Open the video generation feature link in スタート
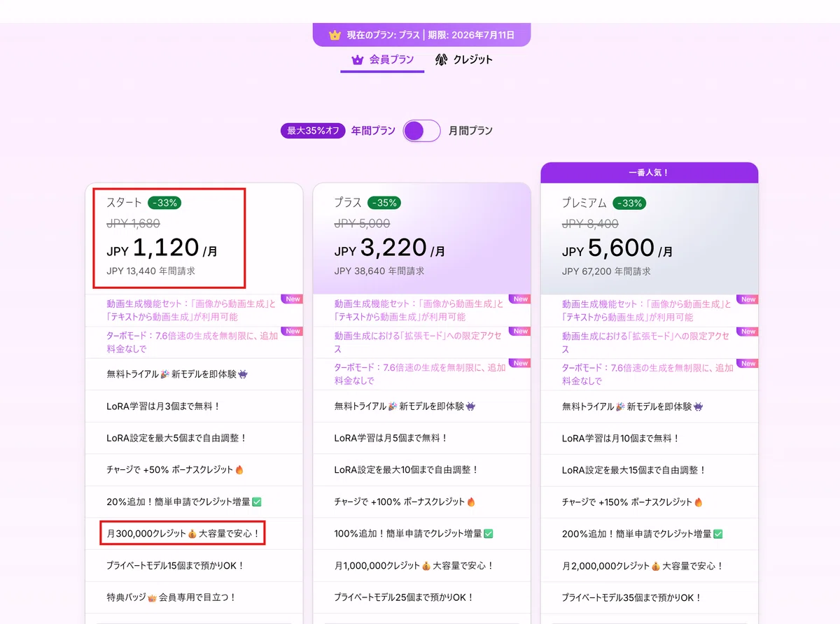Image resolution: width=840 pixels, height=624 pixels. [191, 311]
